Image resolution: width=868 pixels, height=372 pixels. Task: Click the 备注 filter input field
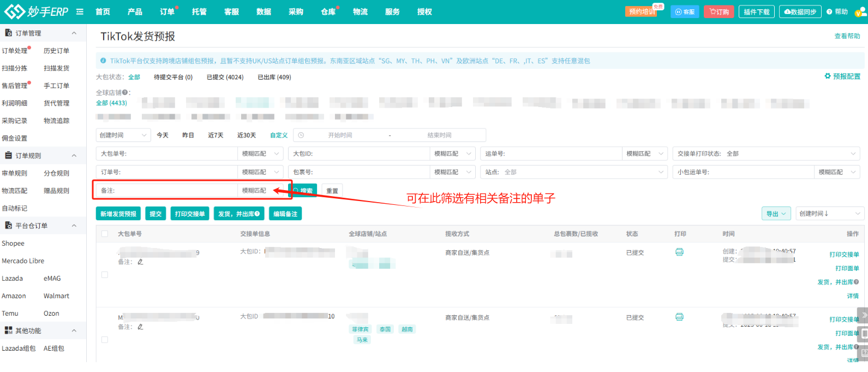pos(166,191)
